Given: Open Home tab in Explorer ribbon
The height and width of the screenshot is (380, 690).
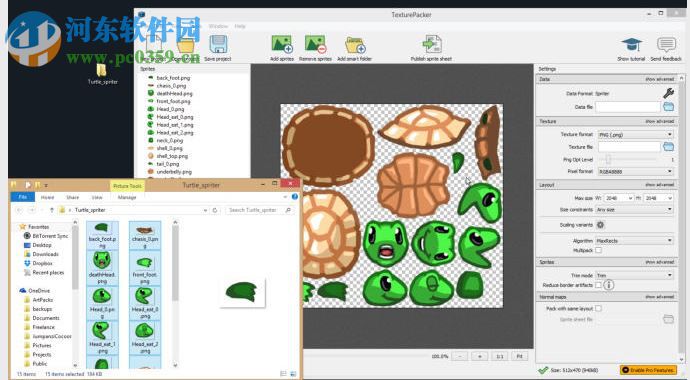Looking at the screenshot, I should coord(48,197).
